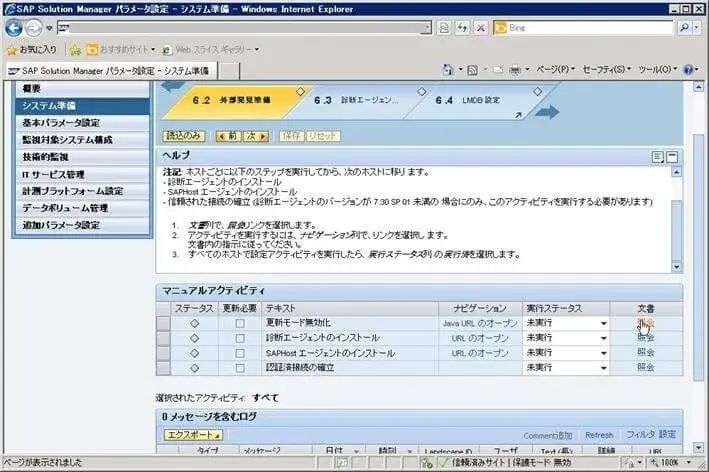
Task: Click the help text scroll up arrow
Action: tap(676, 172)
